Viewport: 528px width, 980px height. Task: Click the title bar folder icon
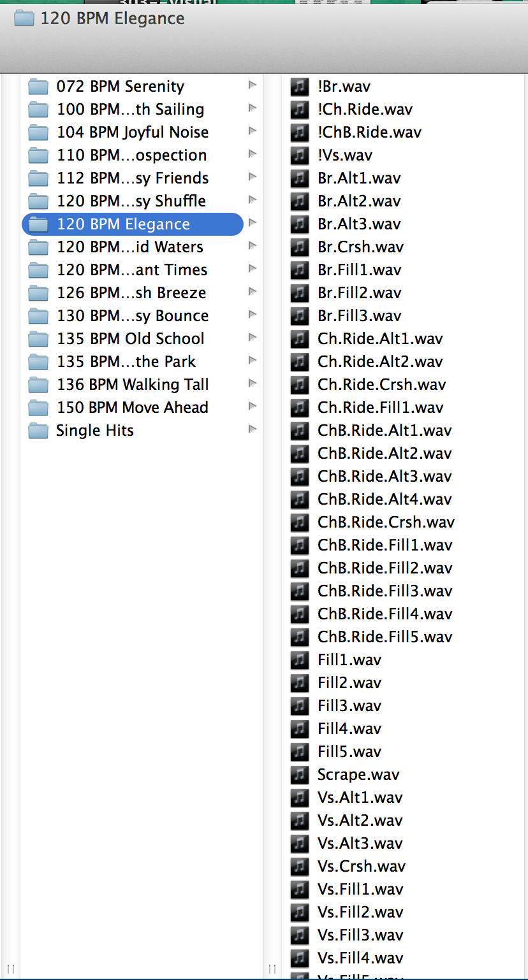(24, 18)
